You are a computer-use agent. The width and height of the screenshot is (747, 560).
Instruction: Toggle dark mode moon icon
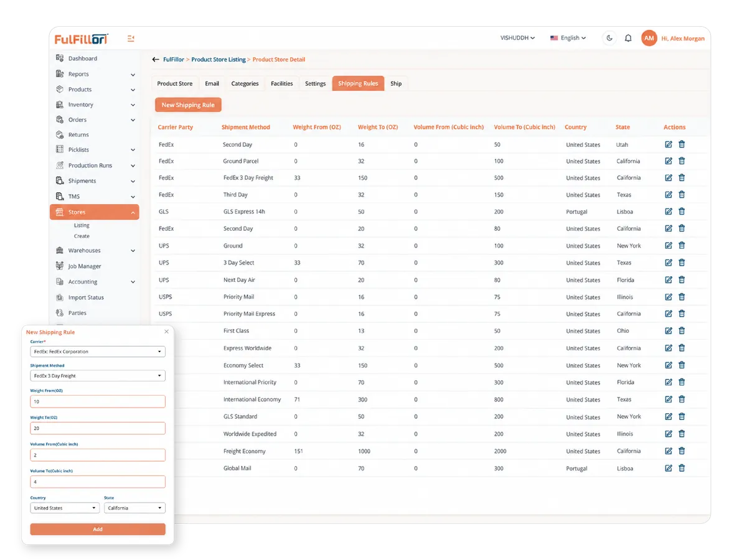click(x=609, y=38)
